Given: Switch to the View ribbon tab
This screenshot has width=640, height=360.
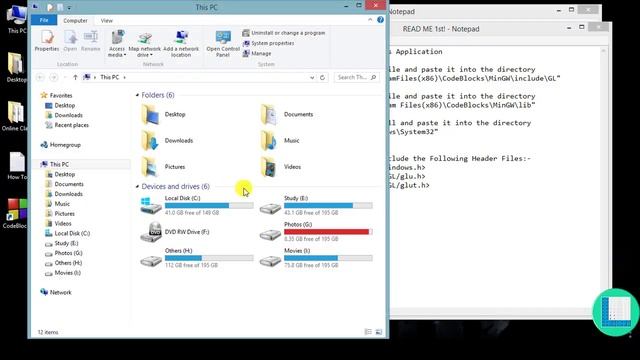Looking at the screenshot, I should pos(107,20).
